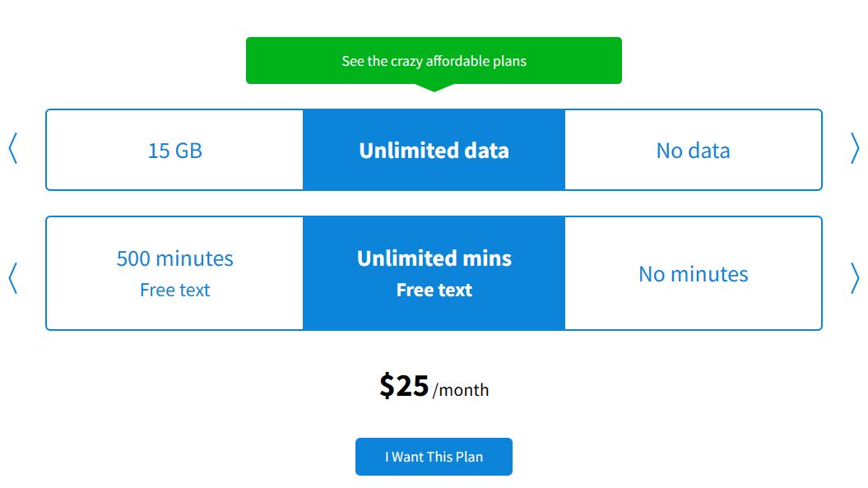This screenshot has height=488, width=868.
Task: Click the right arrow beside minutes options
Action: click(x=855, y=278)
